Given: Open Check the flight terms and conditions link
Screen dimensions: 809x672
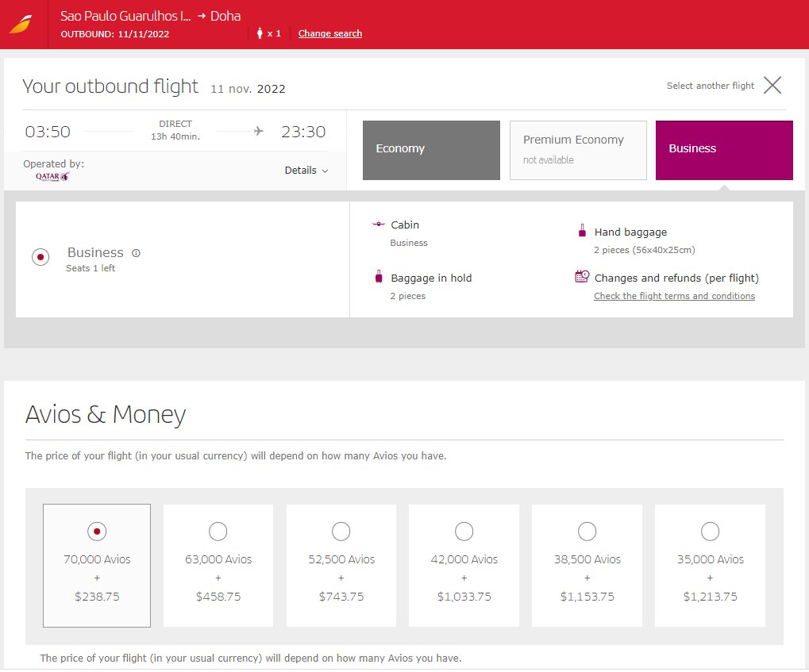Looking at the screenshot, I should (x=674, y=296).
